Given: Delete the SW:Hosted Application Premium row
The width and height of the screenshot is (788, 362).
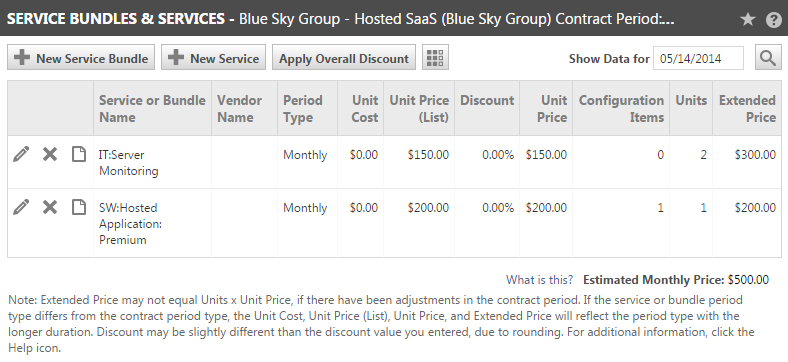Looking at the screenshot, I should [50, 207].
